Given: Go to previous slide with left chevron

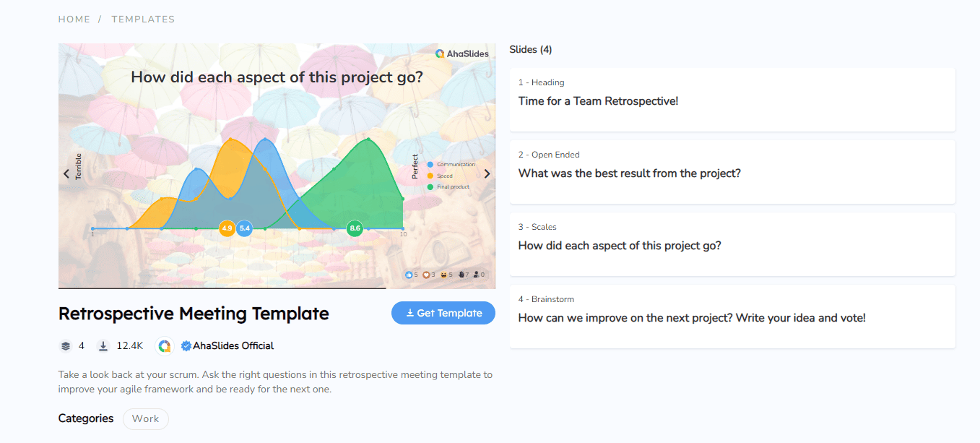Looking at the screenshot, I should 66,173.
